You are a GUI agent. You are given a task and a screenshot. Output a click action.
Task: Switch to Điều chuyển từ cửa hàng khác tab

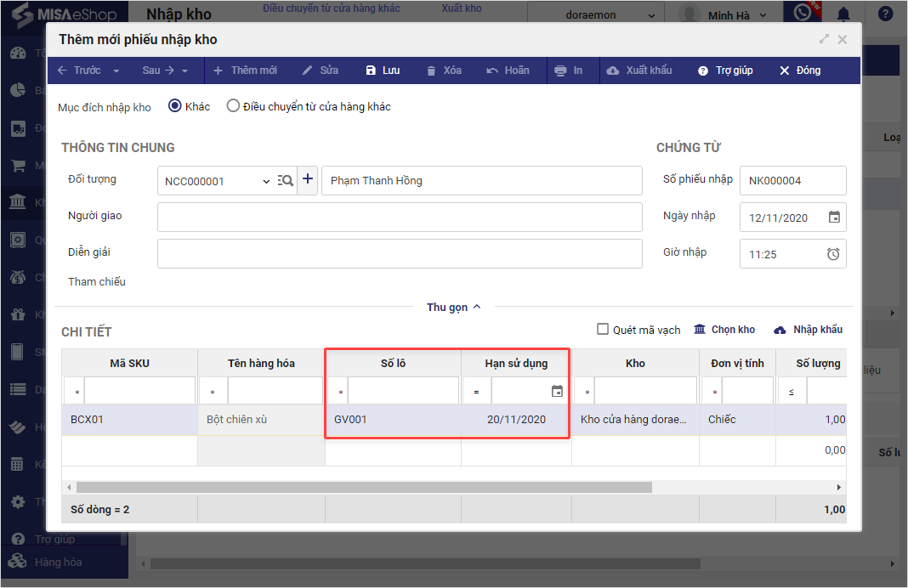point(332,8)
